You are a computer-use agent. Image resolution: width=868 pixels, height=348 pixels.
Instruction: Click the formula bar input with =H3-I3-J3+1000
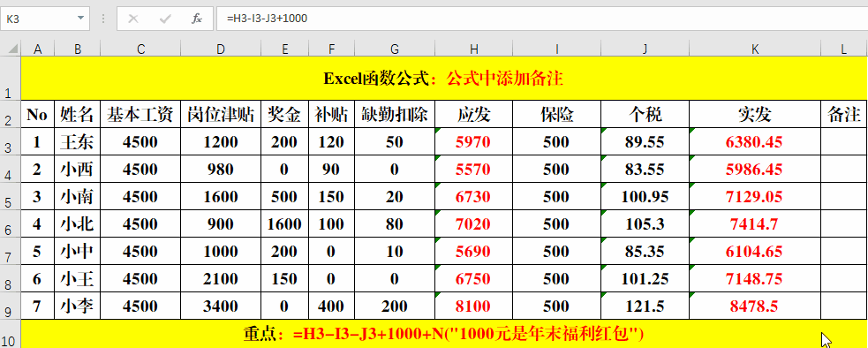click(x=542, y=19)
